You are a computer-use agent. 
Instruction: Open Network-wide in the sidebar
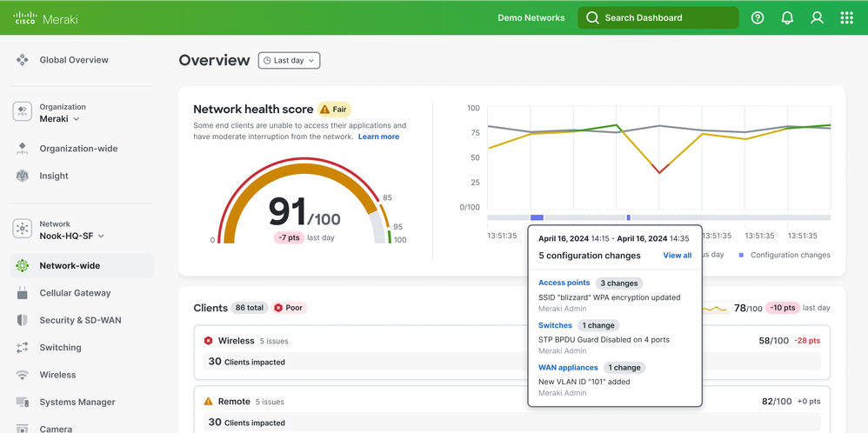70,266
